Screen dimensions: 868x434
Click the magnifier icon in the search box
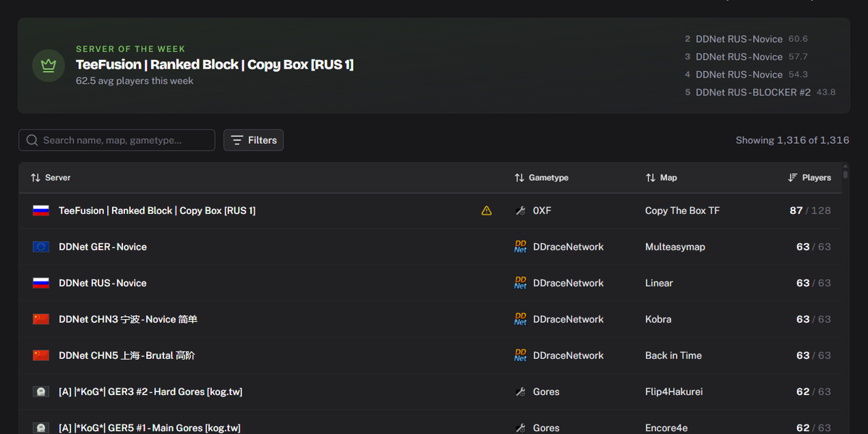tap(32, 140)
